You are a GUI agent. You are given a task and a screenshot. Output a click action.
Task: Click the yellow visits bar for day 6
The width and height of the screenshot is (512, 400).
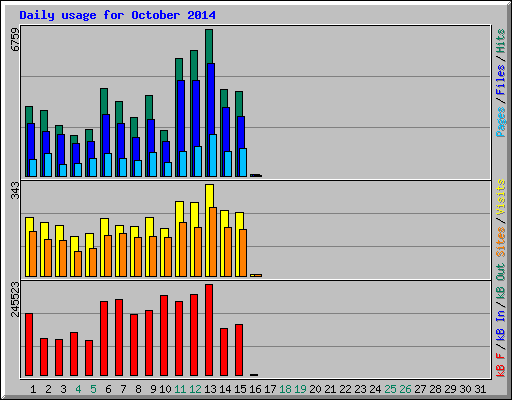(x=104, y=227)
